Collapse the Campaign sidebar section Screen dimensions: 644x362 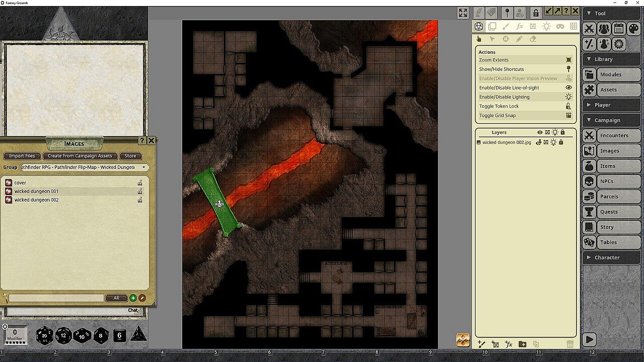[611, 120]
